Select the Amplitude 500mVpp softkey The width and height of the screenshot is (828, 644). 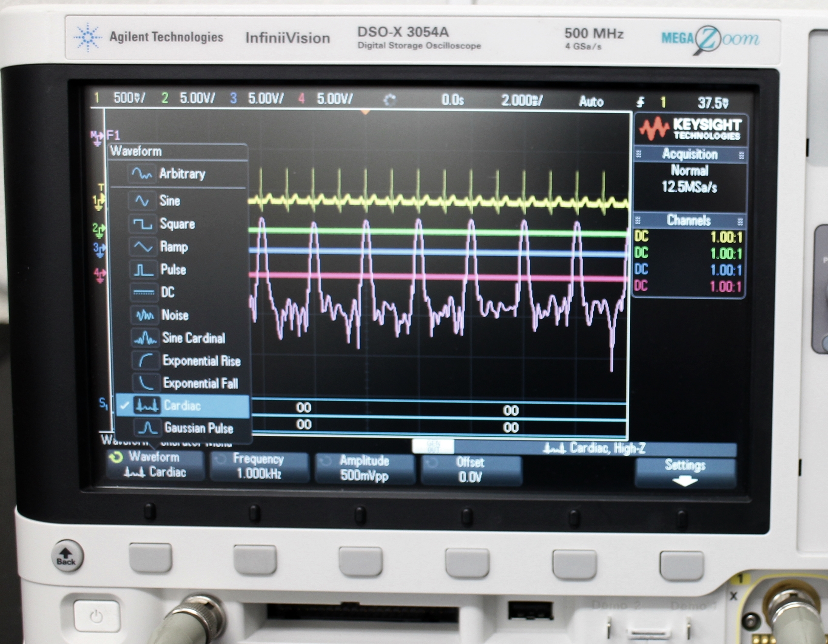(364, 468)
